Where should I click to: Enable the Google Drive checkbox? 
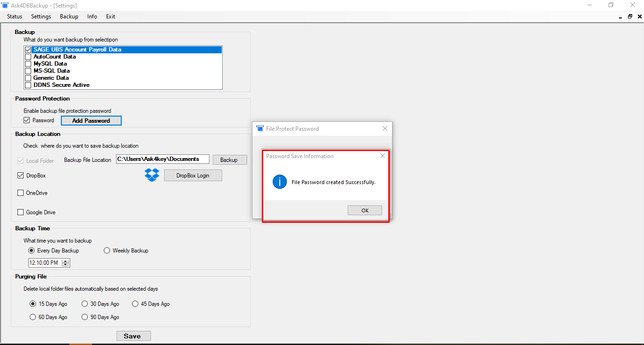(x=20, y=212)
